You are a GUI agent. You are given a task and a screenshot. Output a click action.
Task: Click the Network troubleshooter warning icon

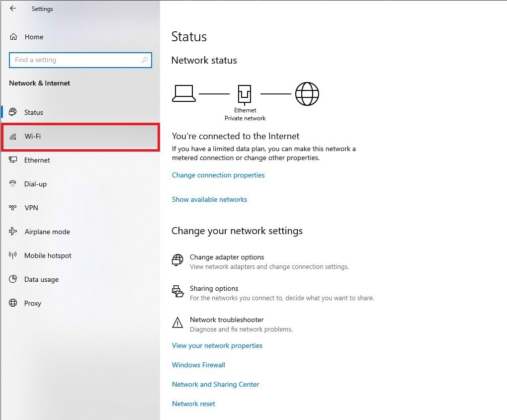177,323
